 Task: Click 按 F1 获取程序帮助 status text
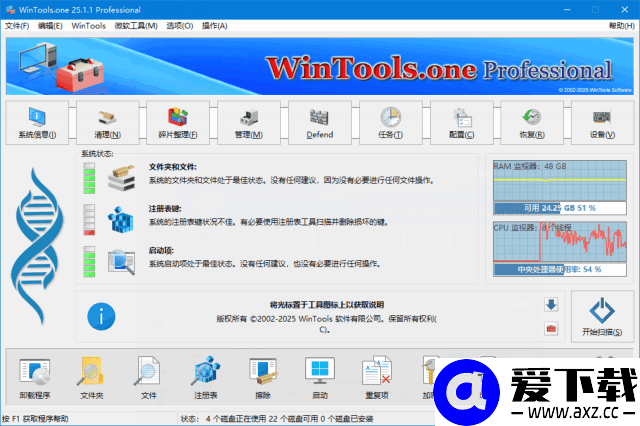35,419
